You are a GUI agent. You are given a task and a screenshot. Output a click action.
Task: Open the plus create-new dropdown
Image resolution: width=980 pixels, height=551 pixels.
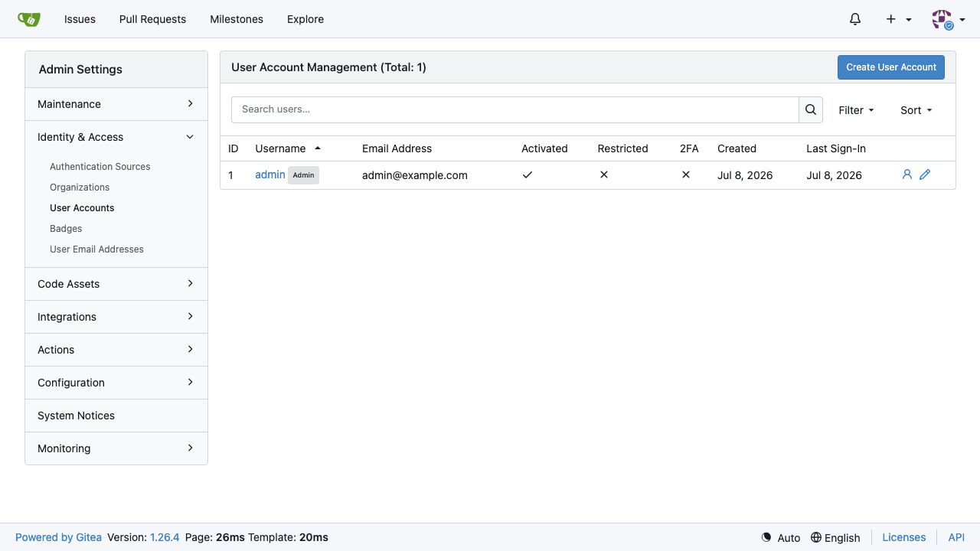coord(899,19)
